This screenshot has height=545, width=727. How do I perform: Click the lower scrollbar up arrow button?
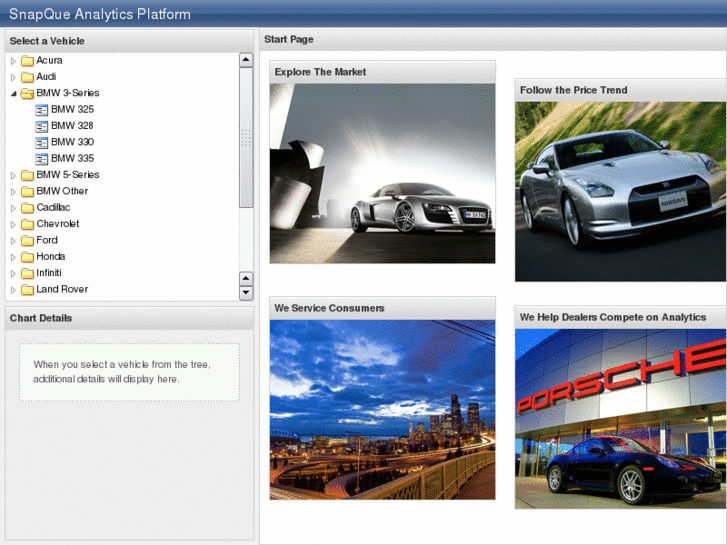(246, 279)
